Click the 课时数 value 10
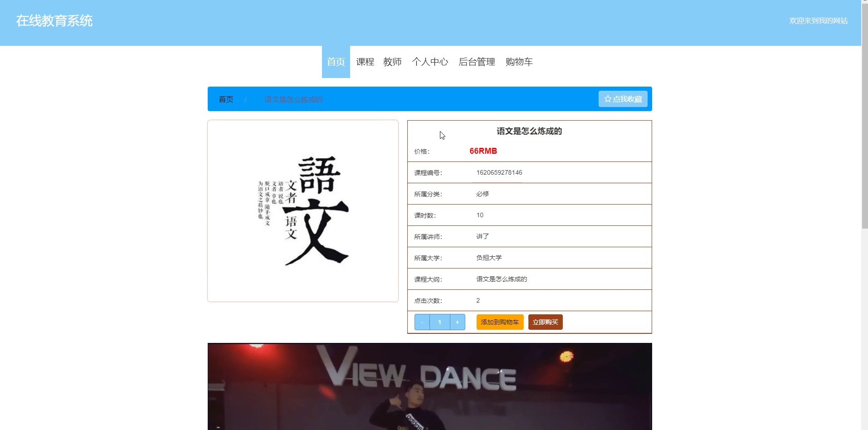The width and height of the screenshot is (868, 430). (480, 215)
